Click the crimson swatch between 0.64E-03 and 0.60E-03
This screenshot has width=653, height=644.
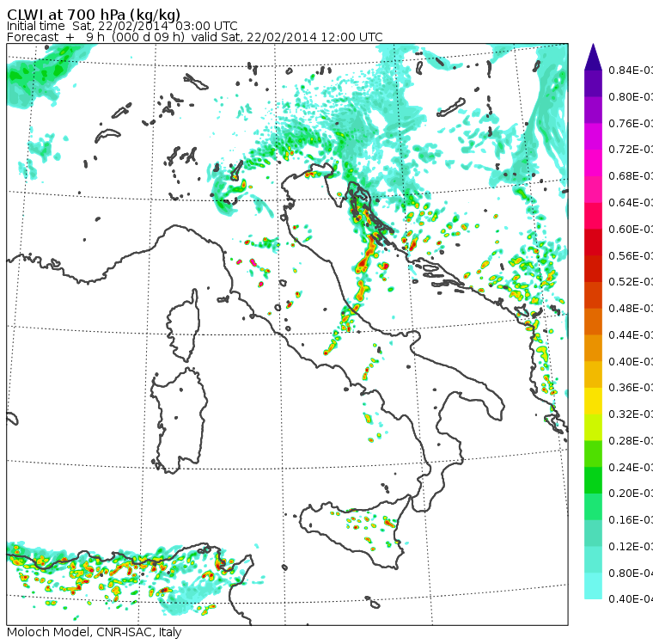tap(594, 216)
